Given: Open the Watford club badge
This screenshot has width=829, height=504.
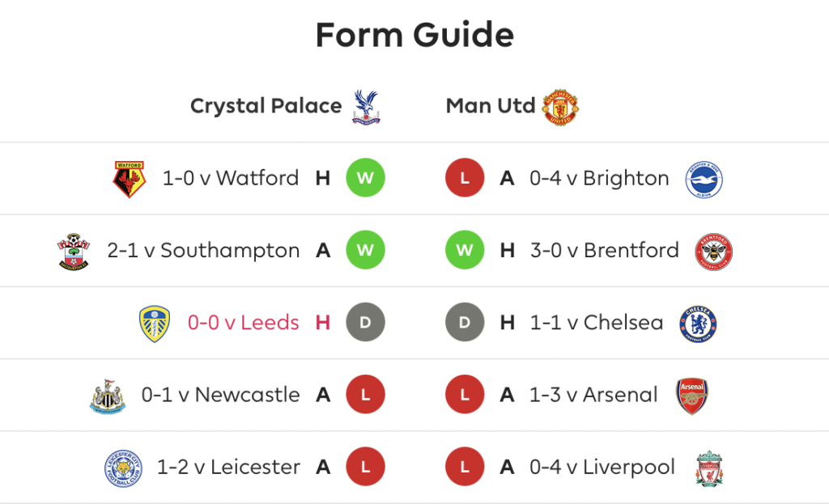Looking at the screenshot, I should pyautogui.click(x=129, y=179).
